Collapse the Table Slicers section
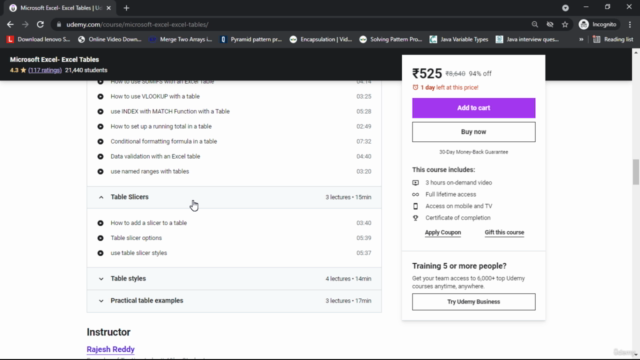 coord(234,197)
